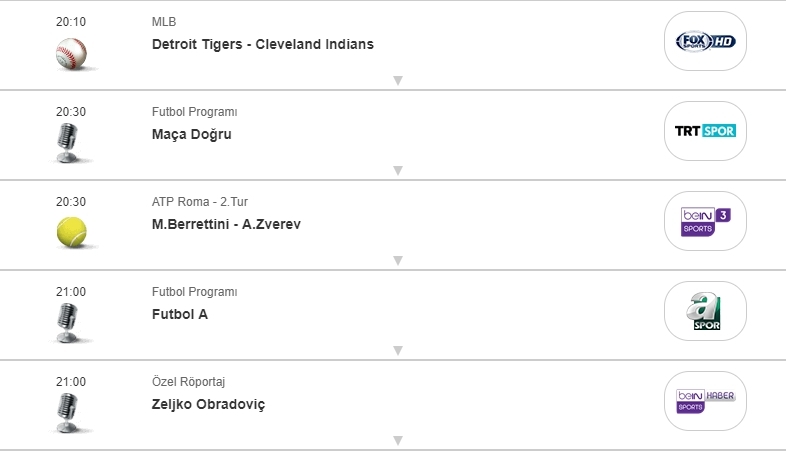Screen dimensions: 786x451
Task: Click the microphone icon beside Futbol A
Action: tap(69, 323)
